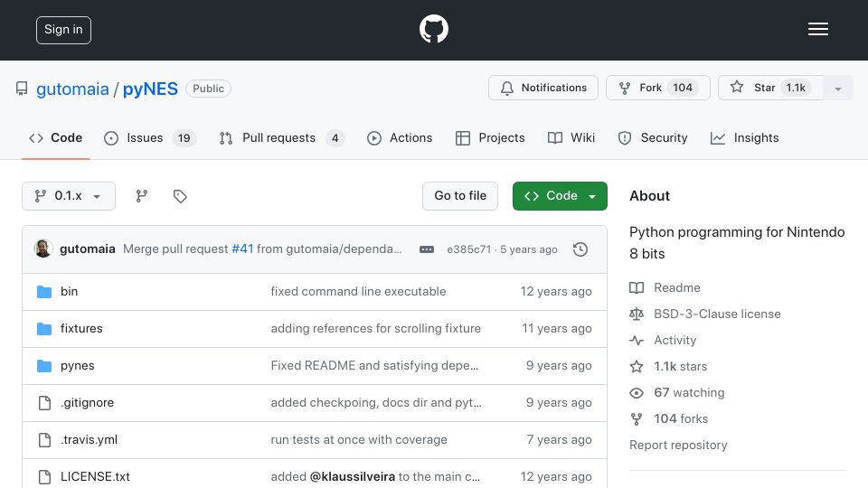This screenshot has width=868, height=488.
Task: Open the @klaussilveira mention link
Action: [353, 477]
